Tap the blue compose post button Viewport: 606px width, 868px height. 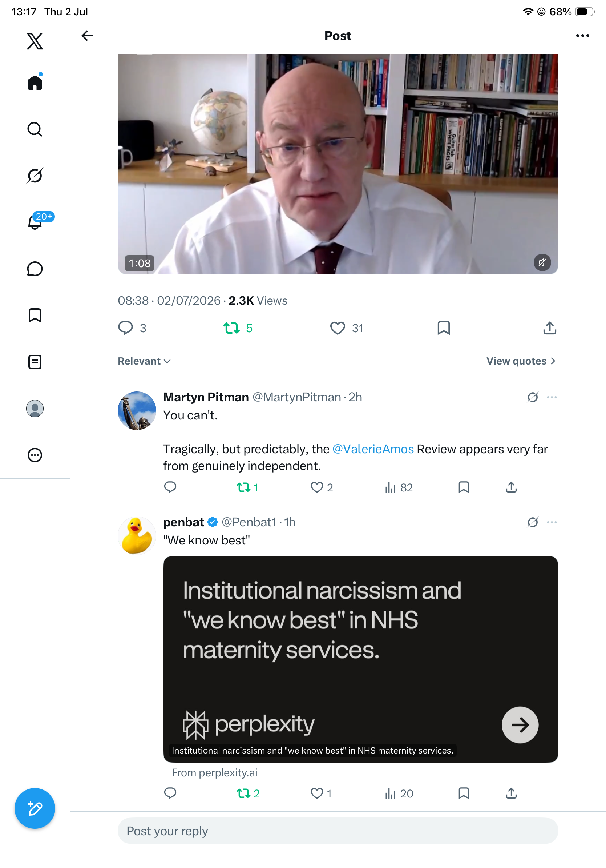click(x=35, y=808)
